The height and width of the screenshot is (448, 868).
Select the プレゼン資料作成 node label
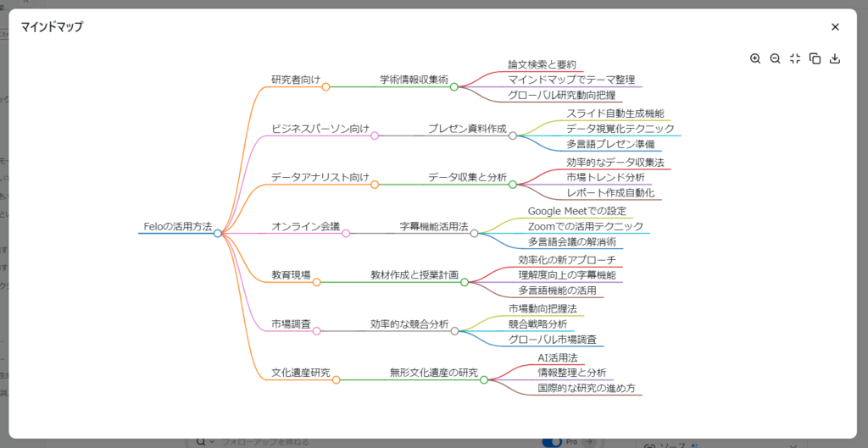tap(468, 129)
